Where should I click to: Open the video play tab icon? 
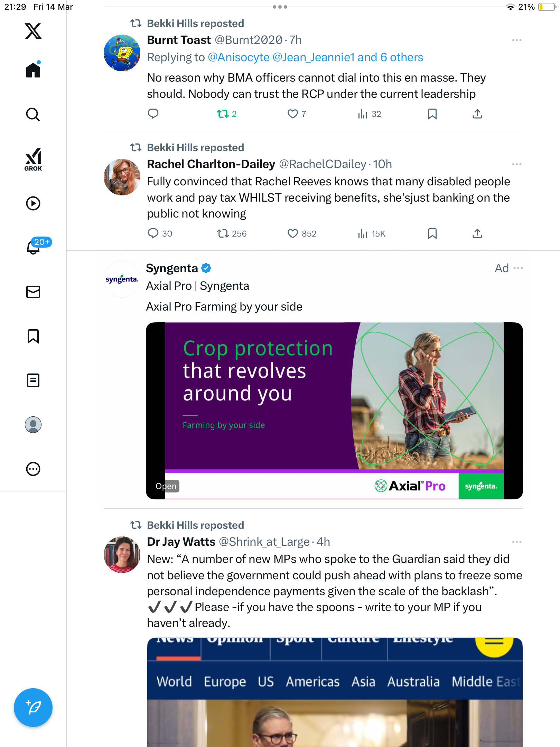[33, 203]
